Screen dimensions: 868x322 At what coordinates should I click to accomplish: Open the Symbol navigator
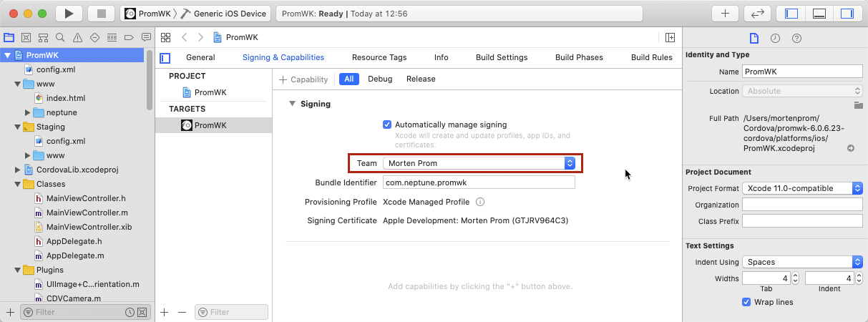click(43, 37)
